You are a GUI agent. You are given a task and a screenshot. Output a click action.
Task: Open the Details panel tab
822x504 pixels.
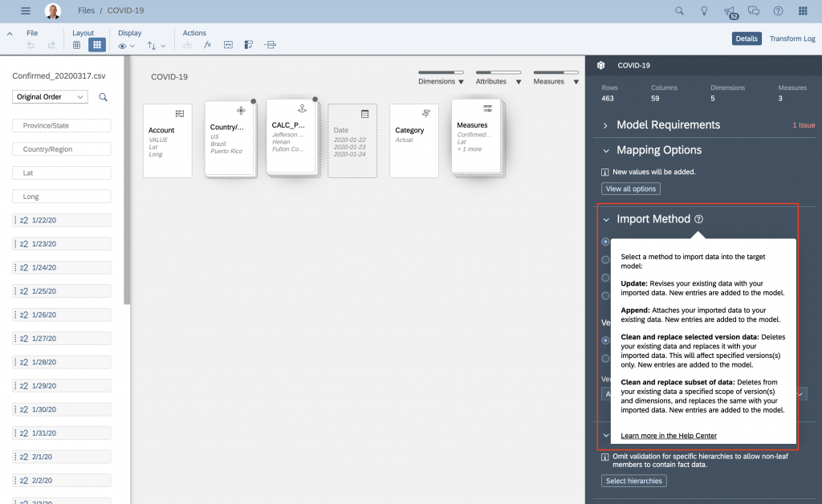click(x=747, y=39)
